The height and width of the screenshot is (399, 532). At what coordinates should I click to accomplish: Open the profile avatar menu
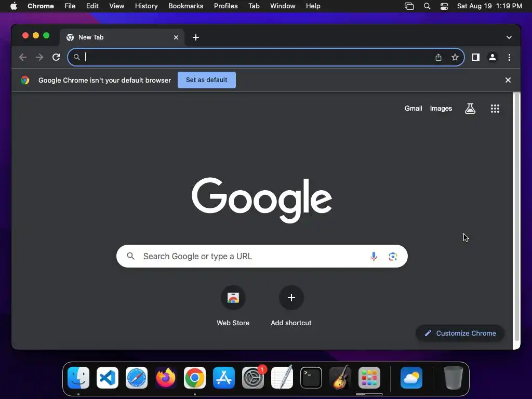493,57
